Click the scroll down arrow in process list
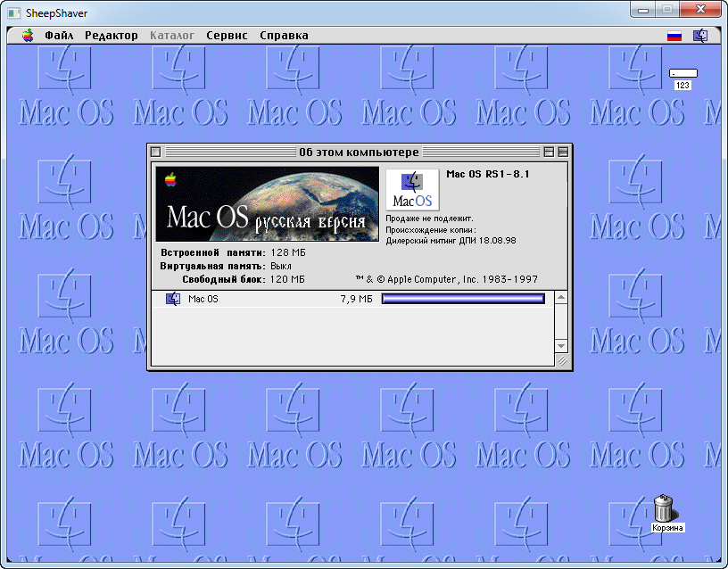 pos(561,346)
